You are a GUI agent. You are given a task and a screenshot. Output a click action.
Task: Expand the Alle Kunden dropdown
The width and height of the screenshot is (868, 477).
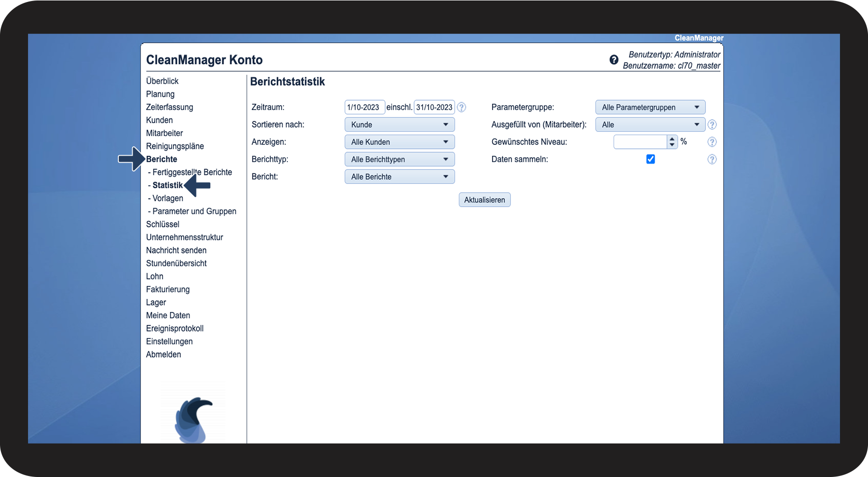click(x=399, y=142)
